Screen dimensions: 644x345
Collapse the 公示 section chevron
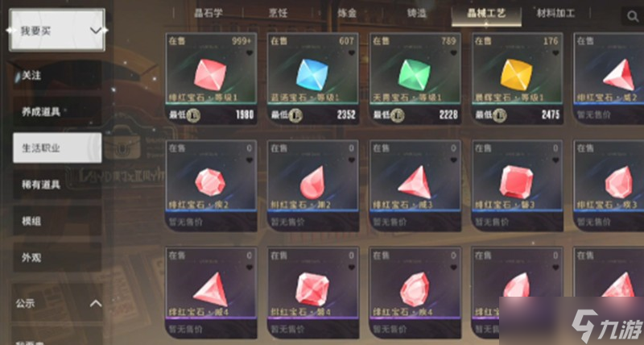click(96, 303)
